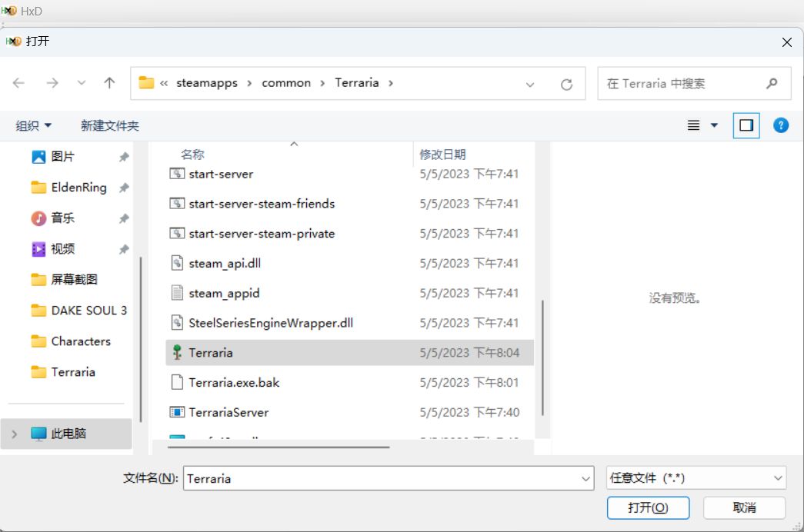Viewport: 804px width, 532px height.
Task: Click the pin icon beside EldenRing
Action: tap(124, 188)
